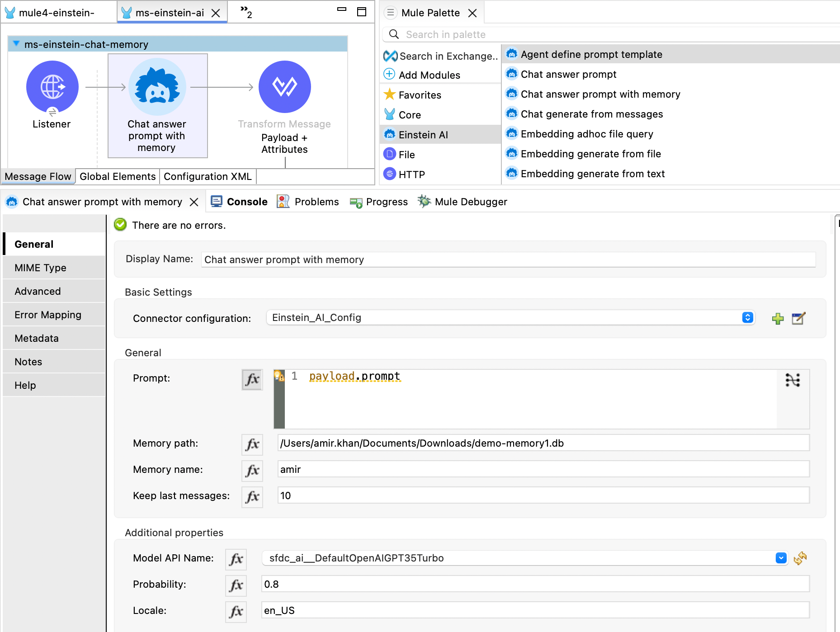Image resolution: width=840 pixels, height=632 pixels.
Task: Switch to the Global Elements tab
Action: tap(118, 176)
